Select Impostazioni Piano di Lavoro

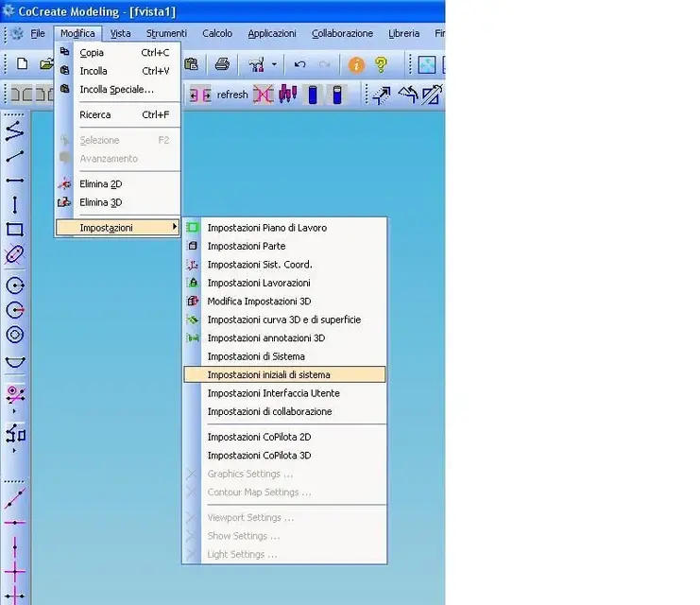(x=284, y=228)
